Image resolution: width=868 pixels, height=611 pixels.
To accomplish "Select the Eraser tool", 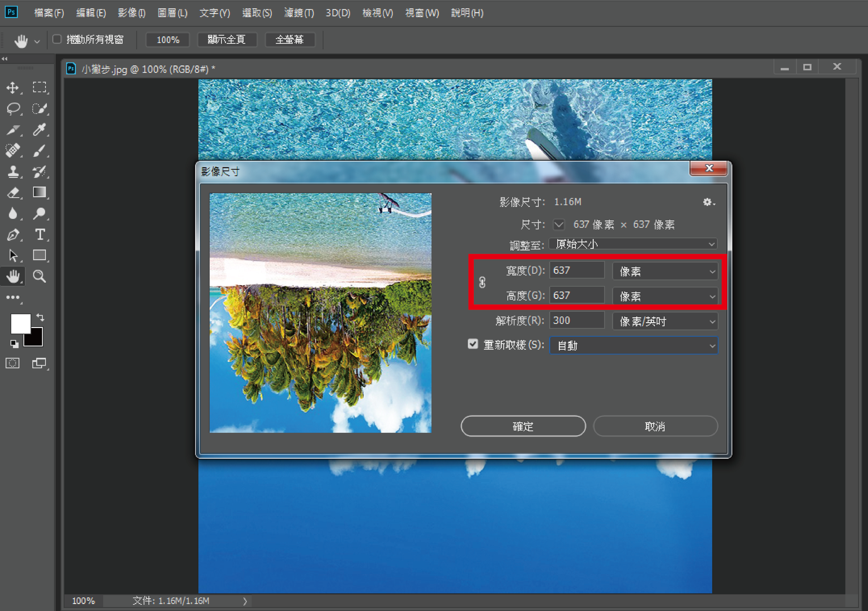I will (x=13, y=193).
